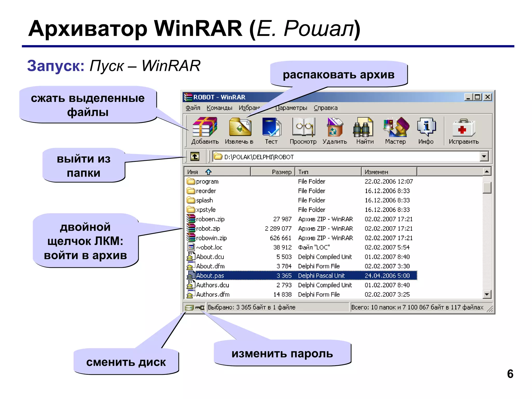Click the change-disk icon in status bar
This screenshot has height=399, width=532.
189,308
